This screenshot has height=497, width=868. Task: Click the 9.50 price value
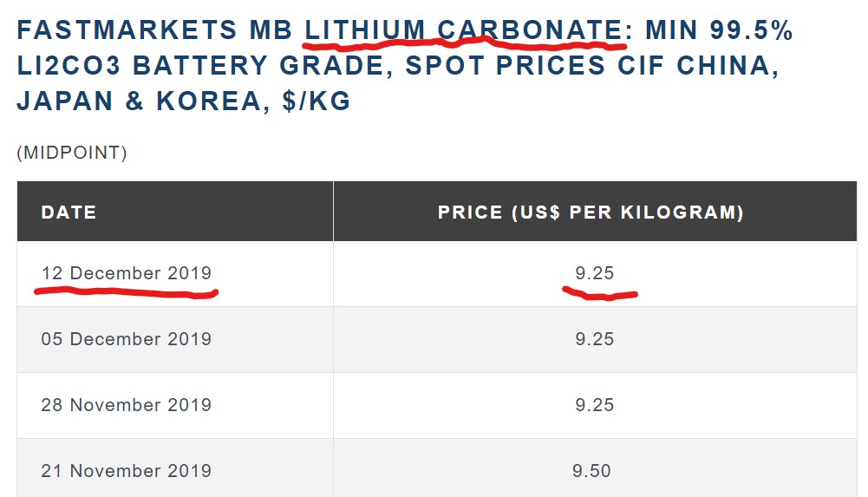click(x=591, y=471)
